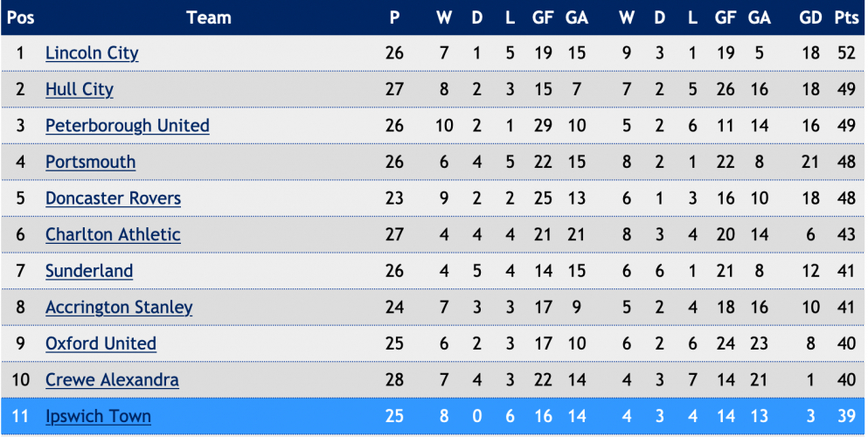Select the Portsmouth team link

[90, 162]
